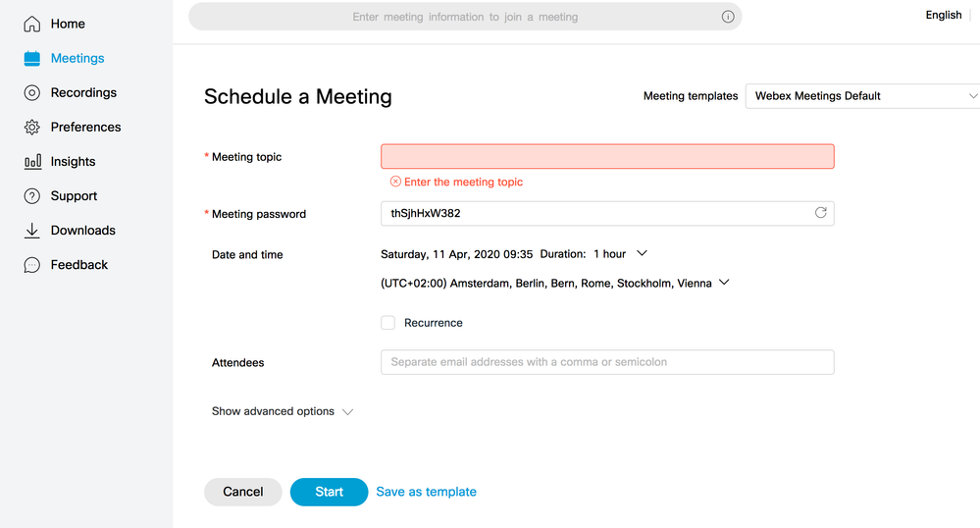Click the Support question mark icon
Screen dimensions: 980x528
point(31,196)
